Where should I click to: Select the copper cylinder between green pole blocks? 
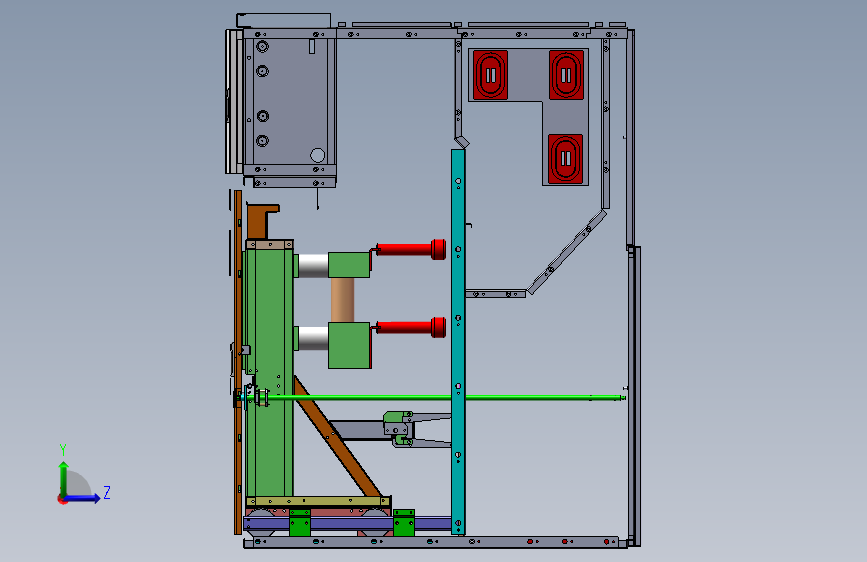342,300
